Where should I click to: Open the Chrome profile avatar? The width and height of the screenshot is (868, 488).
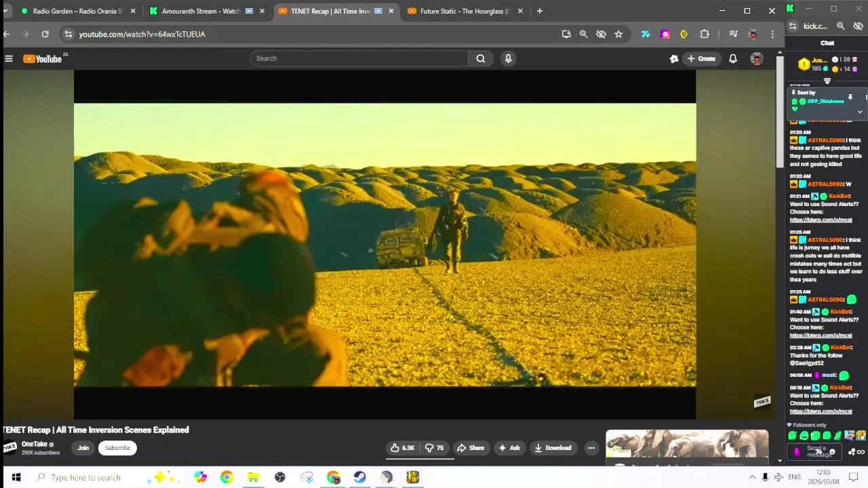[753, 34]
